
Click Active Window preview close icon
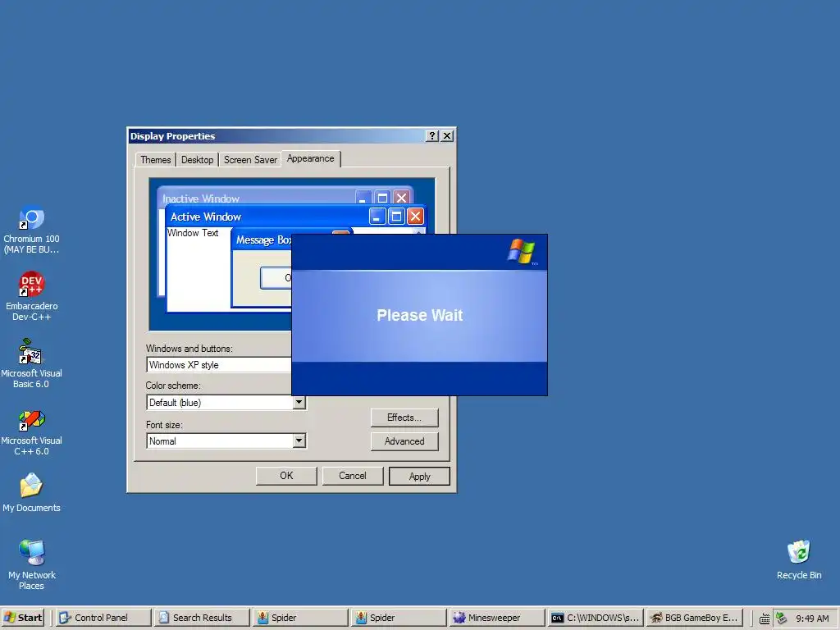[415, 217]
